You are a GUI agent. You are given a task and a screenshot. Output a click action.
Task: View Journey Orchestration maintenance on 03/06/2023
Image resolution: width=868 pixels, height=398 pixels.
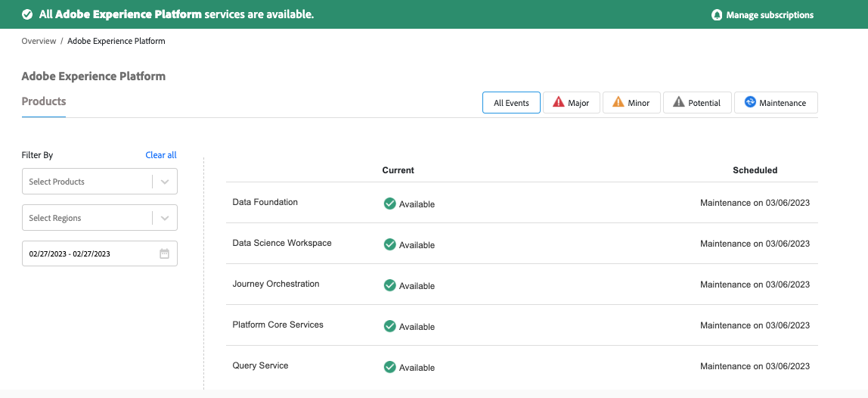click(x=755, y=285)
